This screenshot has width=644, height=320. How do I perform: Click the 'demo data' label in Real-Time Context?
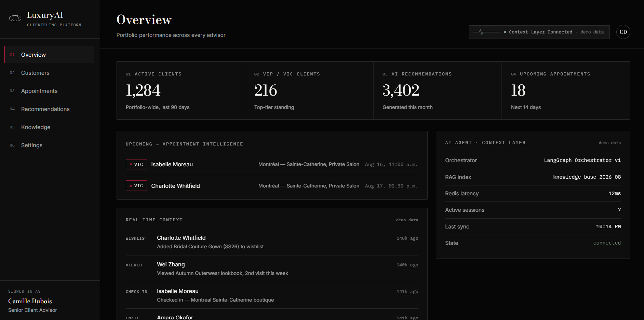pyautogui.click(x=407, y=220)
